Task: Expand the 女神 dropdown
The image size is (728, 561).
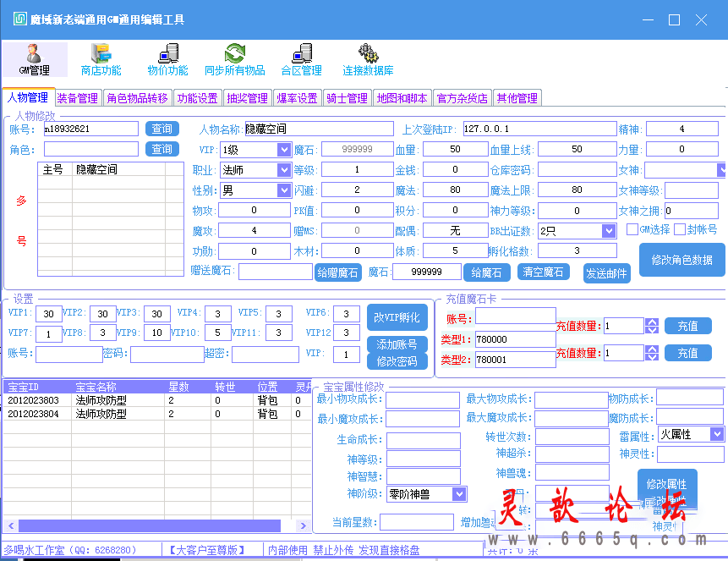Action: (722, 169)
